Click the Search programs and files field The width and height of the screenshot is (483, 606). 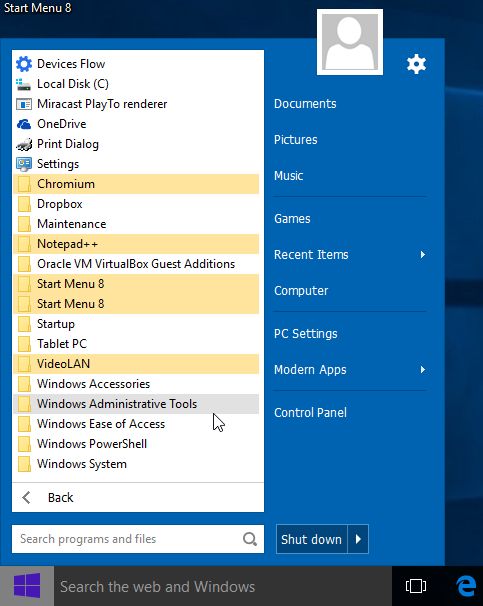coord(138,539)
